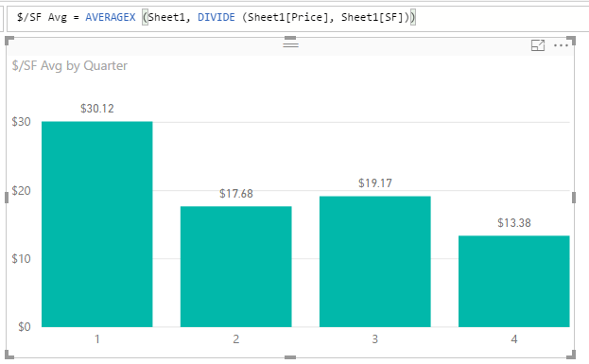Click the $17.68 data label
This screenshot has width=589, height=364.
(236, 194)
